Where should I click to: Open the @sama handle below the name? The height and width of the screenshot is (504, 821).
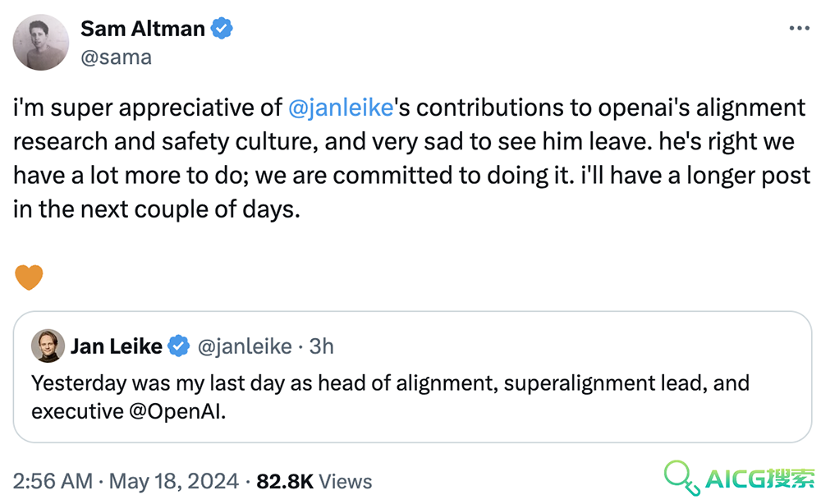click(x=116, y=57)
